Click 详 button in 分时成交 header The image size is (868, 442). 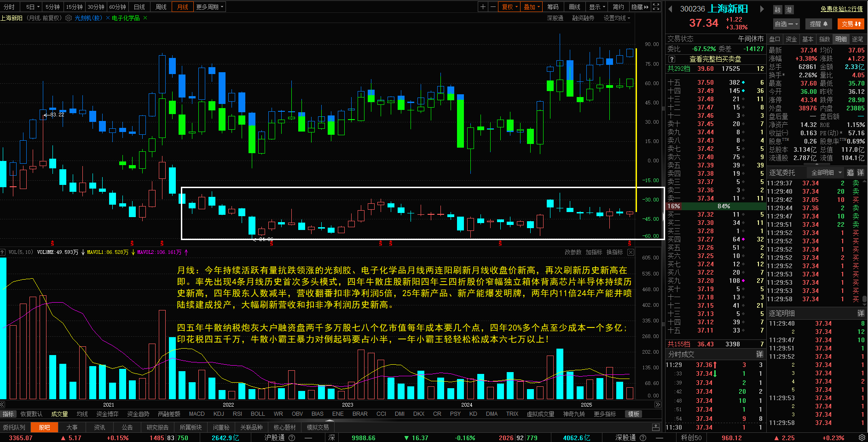tap(759, 354)
